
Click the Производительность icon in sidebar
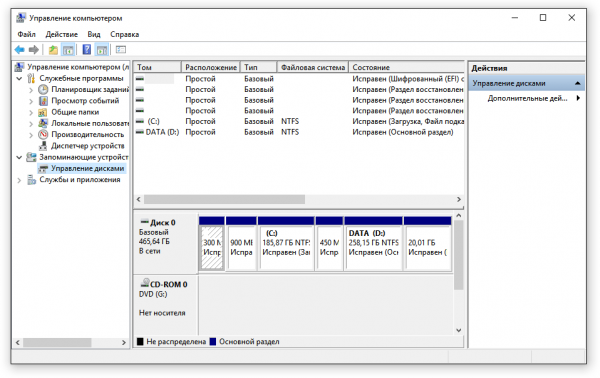point(43,135)
